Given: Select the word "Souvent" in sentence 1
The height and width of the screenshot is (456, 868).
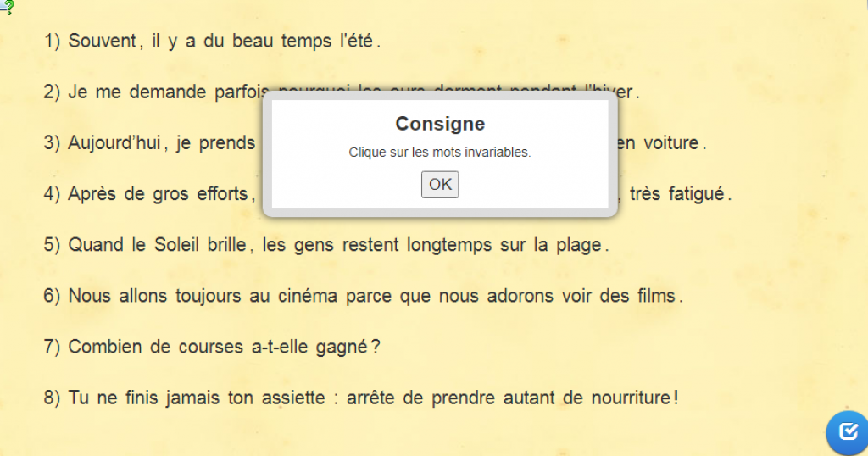Looking at the screenshot, I should (102, 41).
